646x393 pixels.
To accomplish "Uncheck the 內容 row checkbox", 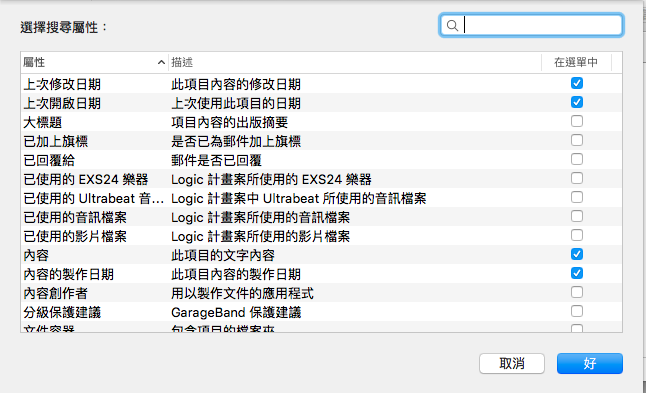I will click(x=577, y=254).
